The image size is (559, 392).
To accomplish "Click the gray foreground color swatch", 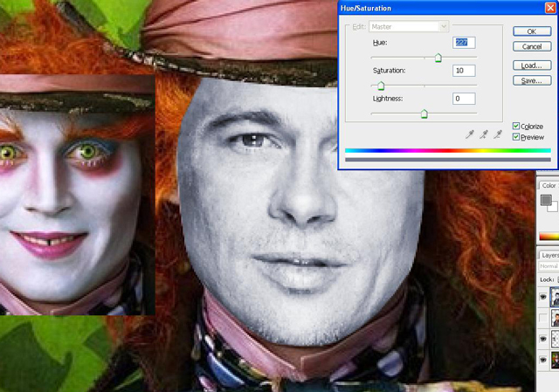I will click(x=545, y=200).
